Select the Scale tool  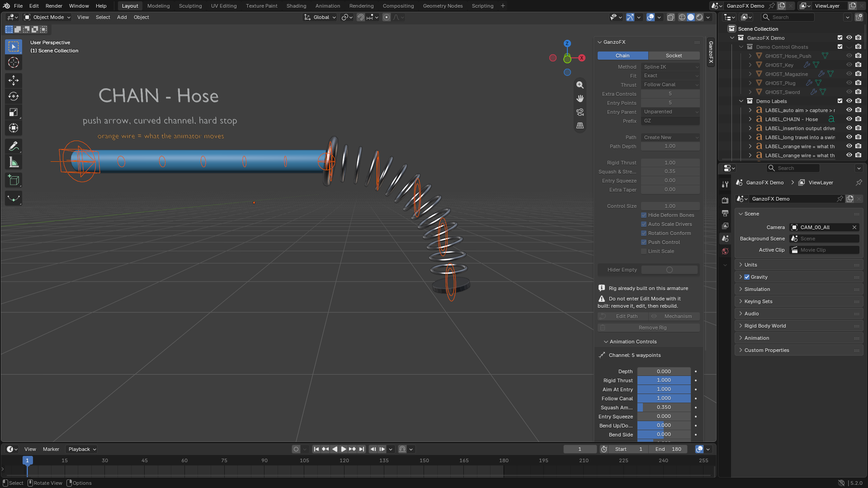pyautogui.click(x=14, y=112)
